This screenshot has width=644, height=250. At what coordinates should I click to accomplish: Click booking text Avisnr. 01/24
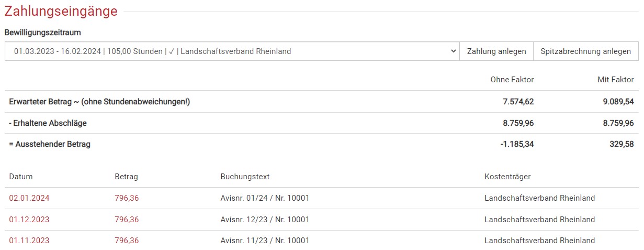(x=265, y=198)
